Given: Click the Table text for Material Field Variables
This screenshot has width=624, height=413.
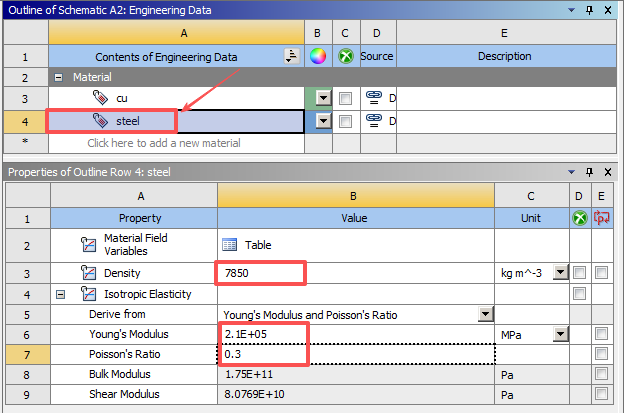Looking at the screenshot, I should coord(258,245).
